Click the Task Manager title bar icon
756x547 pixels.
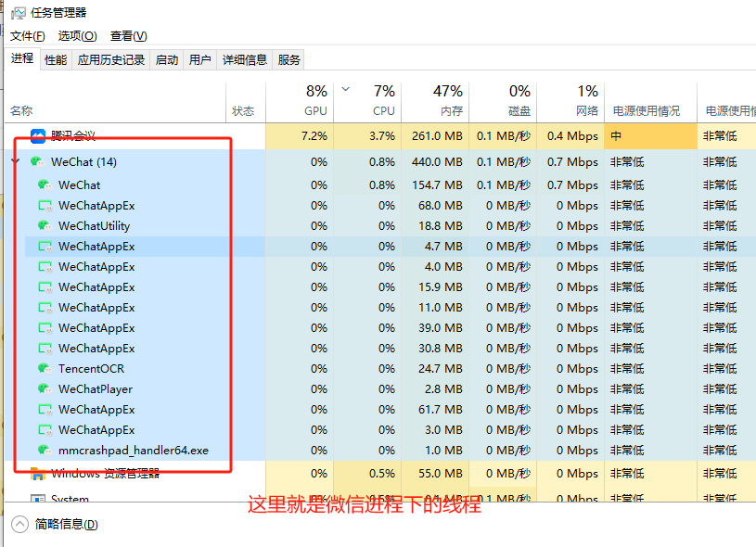pos(19,13)
